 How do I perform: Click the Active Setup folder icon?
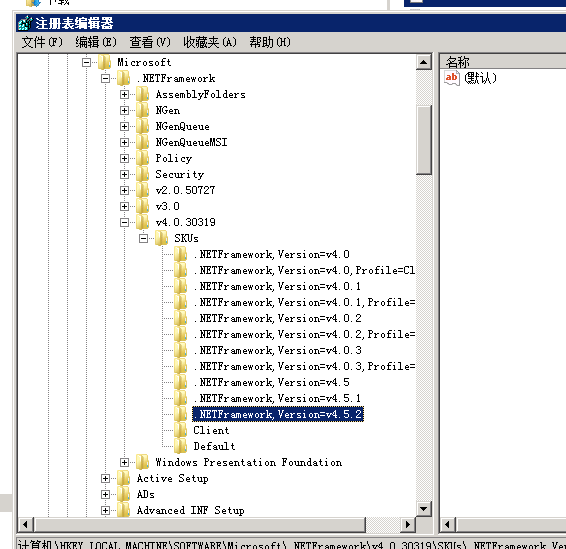pos(123,478)
